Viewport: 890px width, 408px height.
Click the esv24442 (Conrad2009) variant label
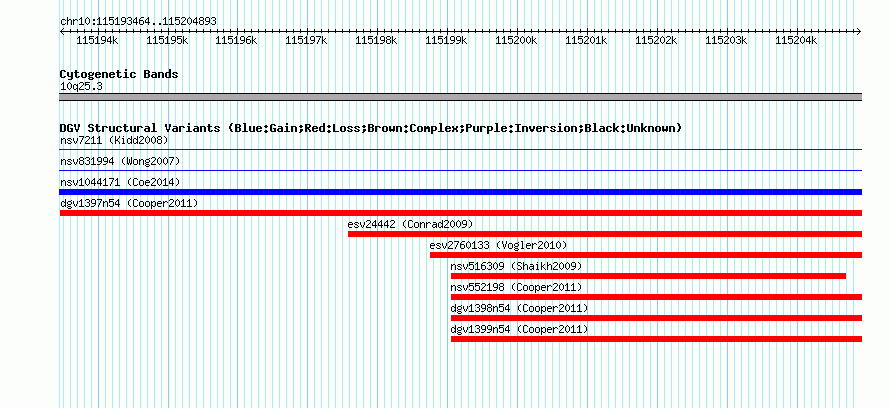click(x=410, y=224)
